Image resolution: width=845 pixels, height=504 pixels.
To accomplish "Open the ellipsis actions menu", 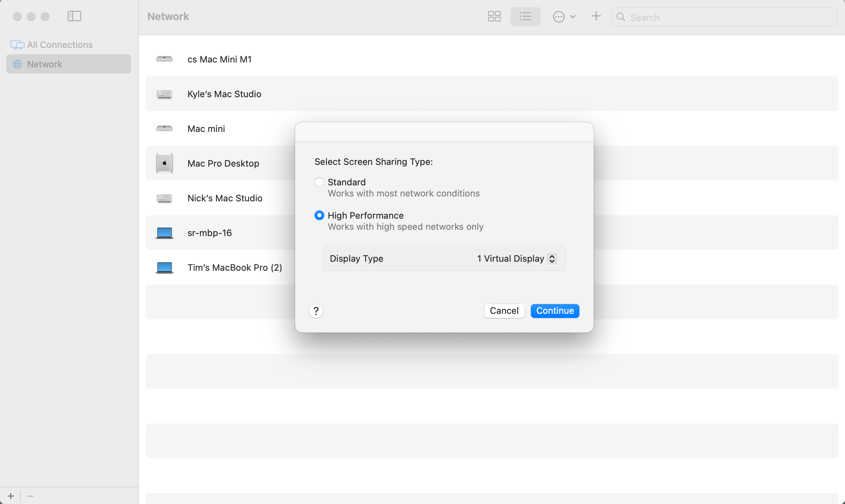I will 564,16.
